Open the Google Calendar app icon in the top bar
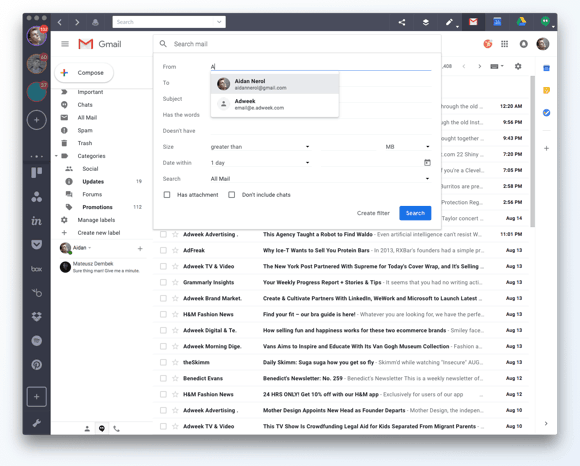Viewport: 580px width, 466px height. click(497, 22)
